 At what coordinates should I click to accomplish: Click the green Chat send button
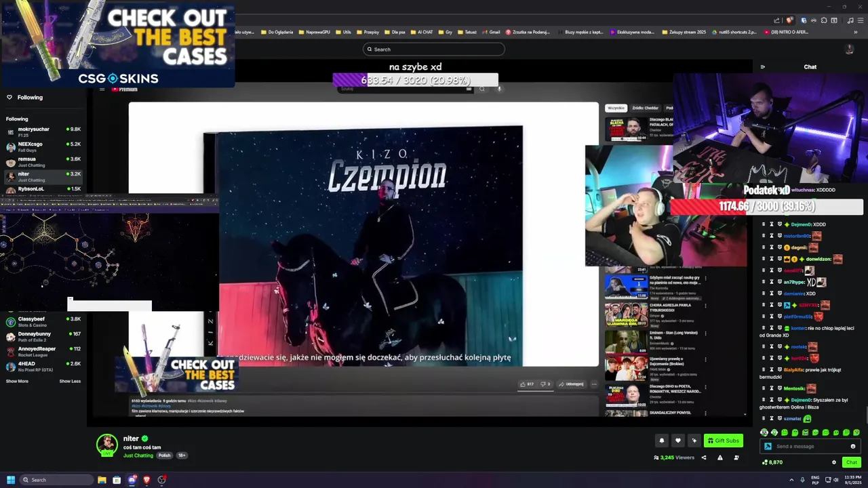pos(852,462)
